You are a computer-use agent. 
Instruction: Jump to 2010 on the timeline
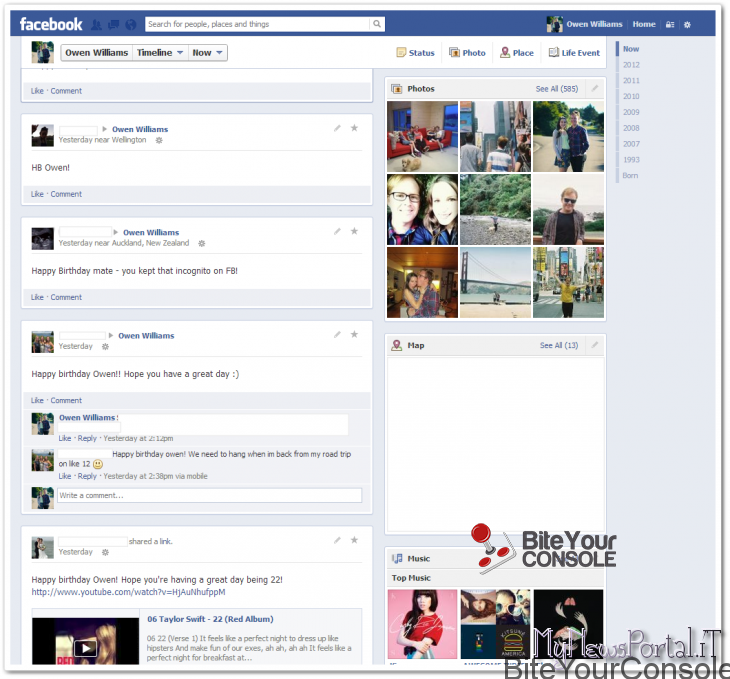[631, 96]
